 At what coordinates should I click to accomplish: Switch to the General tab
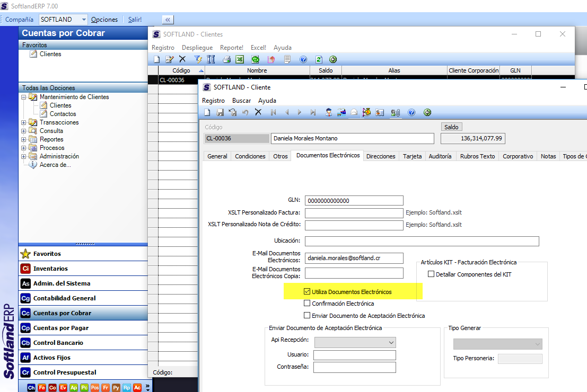[x=217, y=156]
